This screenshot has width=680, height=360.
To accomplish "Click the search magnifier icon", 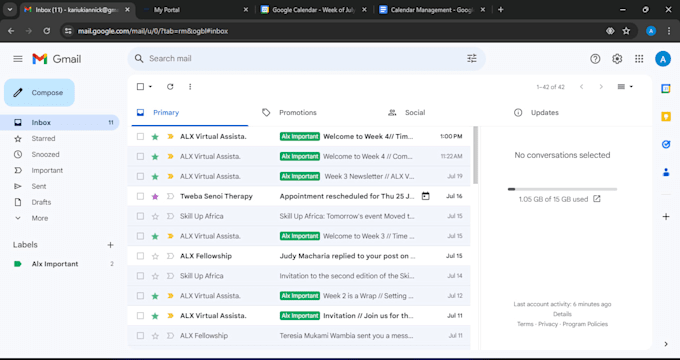I will click(x=139, y=59).
